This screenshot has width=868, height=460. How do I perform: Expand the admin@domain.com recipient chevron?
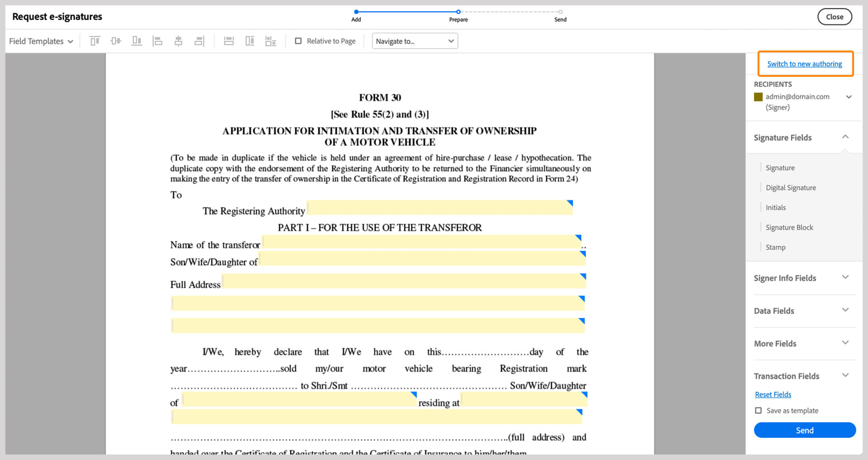coord(849,97)
